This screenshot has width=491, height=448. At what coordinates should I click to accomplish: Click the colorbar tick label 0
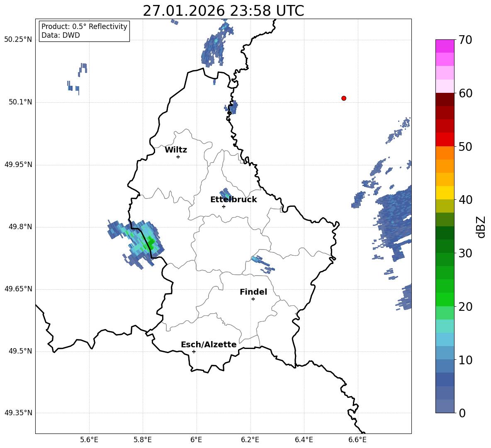(x=462, y=413)
